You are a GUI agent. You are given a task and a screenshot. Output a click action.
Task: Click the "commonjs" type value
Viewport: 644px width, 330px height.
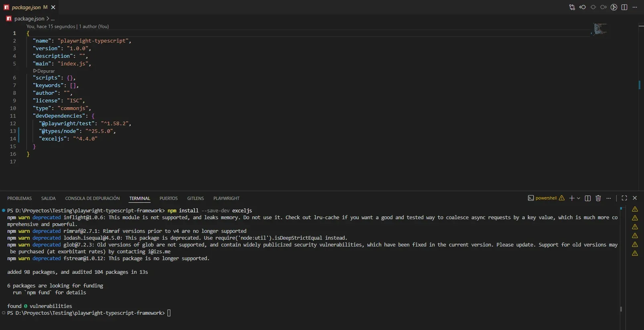point(73,108)
